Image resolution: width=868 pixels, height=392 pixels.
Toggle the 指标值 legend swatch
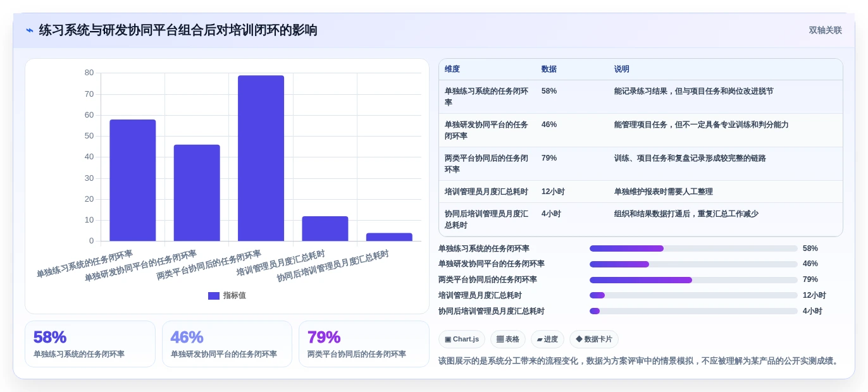tap(214, 295)
